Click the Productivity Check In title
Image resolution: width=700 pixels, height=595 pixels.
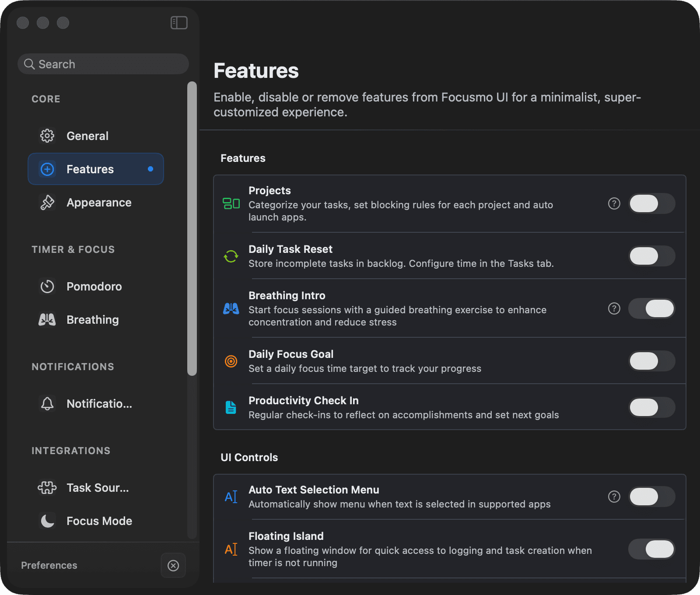click(304, 400)
